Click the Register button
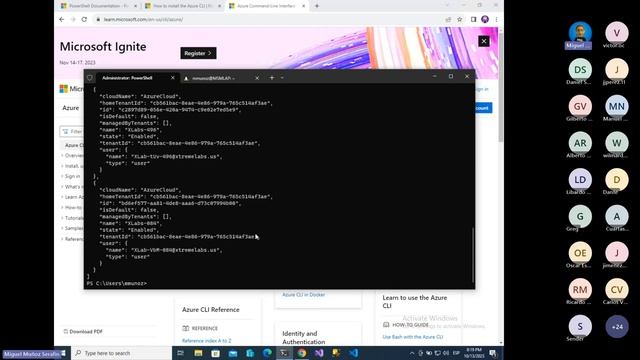The width and height of the screenshot is (640, 360). [198, 53]
